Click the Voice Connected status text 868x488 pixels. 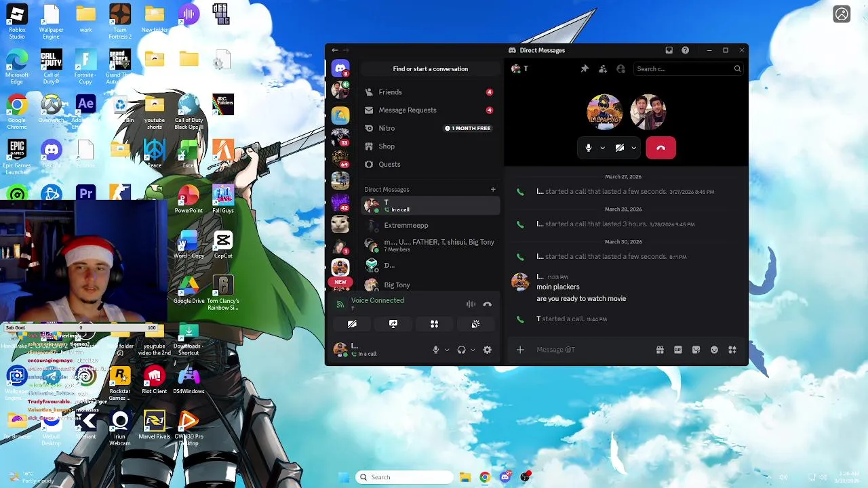click(x=377, y=300)
